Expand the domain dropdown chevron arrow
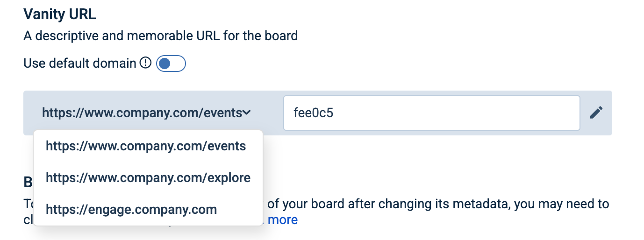 (247, 113)
